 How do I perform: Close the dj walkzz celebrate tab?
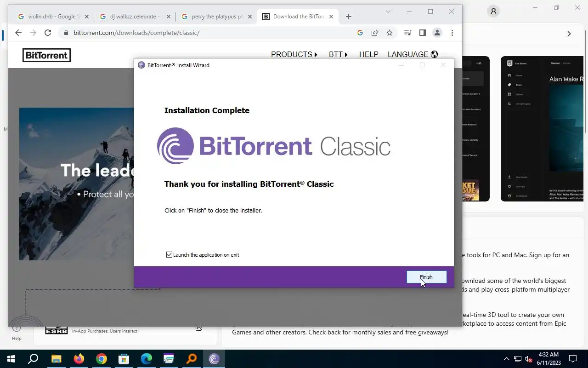pos(168,17)
